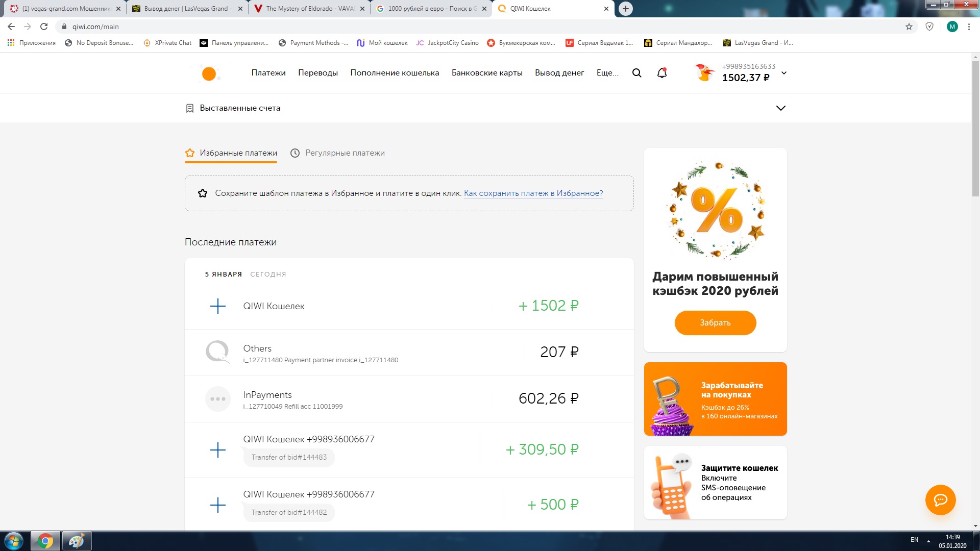Open a new browser tab

[626, 9]
